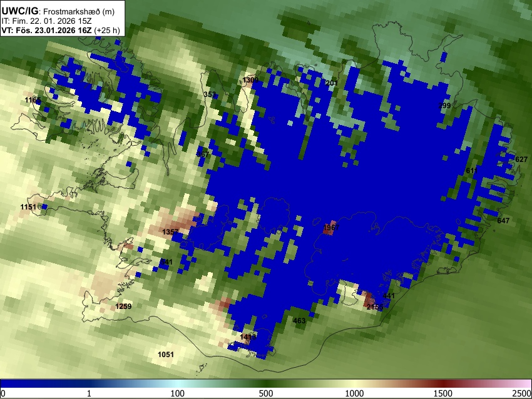Click the 1000 label on the color scale
The width and height of the screenshot is (532, 399).
click(x=354, y=393)
